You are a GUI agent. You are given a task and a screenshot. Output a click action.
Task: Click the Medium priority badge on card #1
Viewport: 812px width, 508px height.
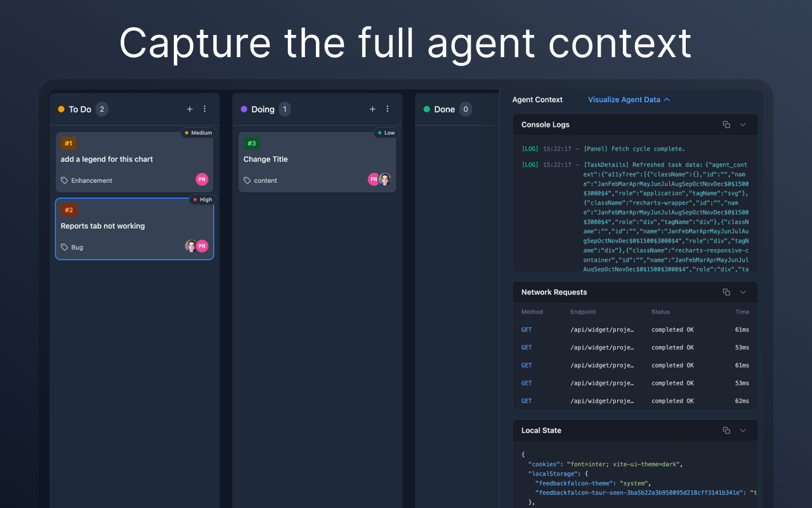click(x=198, y=132)
